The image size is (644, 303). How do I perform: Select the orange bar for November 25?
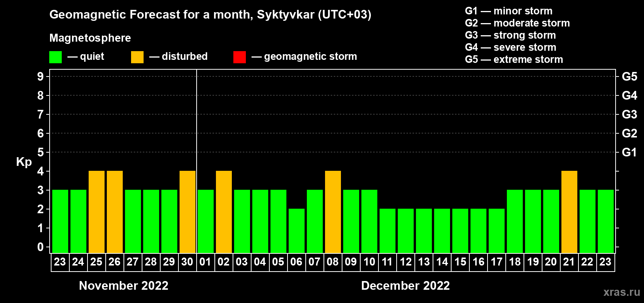pyautogui.click(x=97, y=212)
